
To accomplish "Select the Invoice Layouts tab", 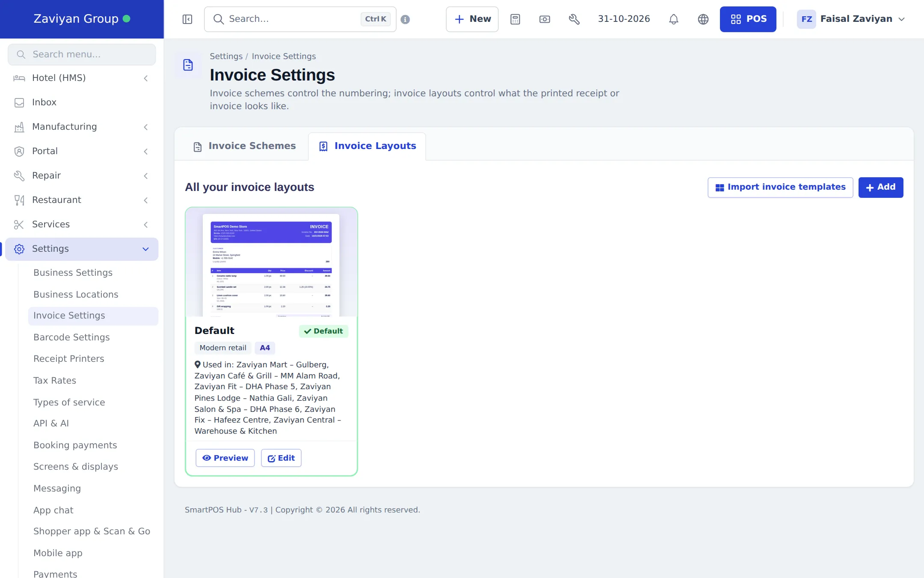I will 367,146.
